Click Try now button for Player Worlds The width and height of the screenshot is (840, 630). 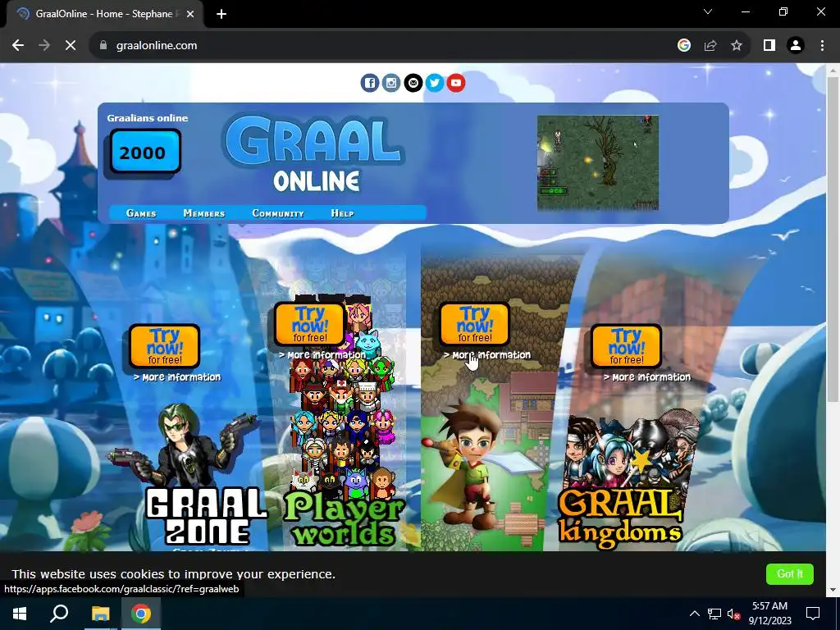310,324
